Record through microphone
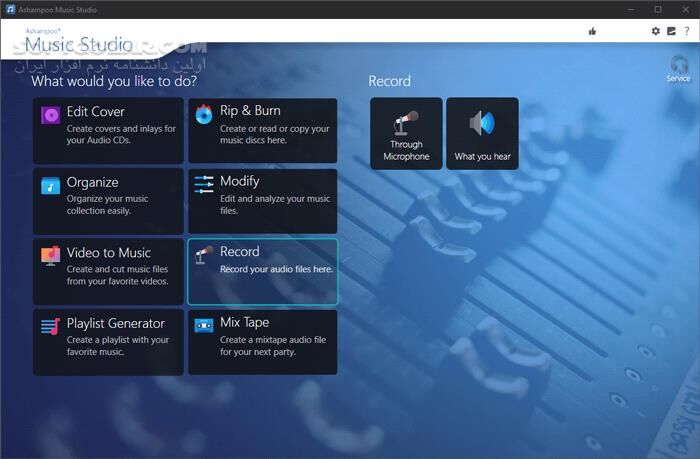The width and height of the screenshot is (700, 459). point(406,133)
